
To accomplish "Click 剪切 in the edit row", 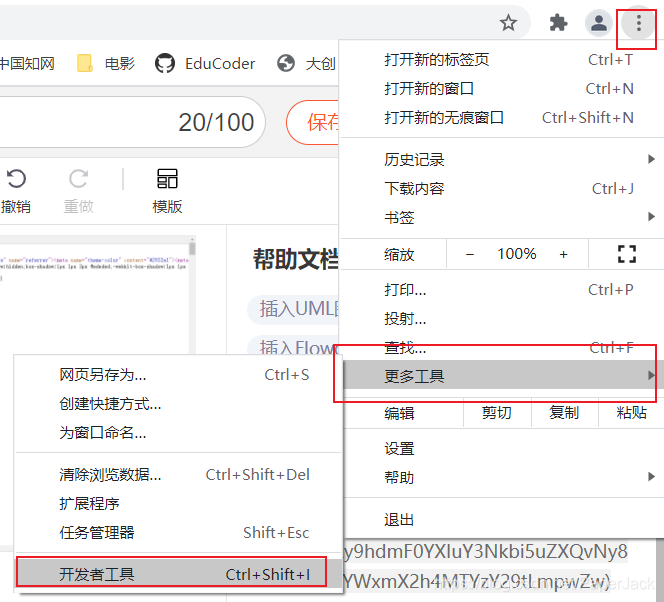I will 497,412.
